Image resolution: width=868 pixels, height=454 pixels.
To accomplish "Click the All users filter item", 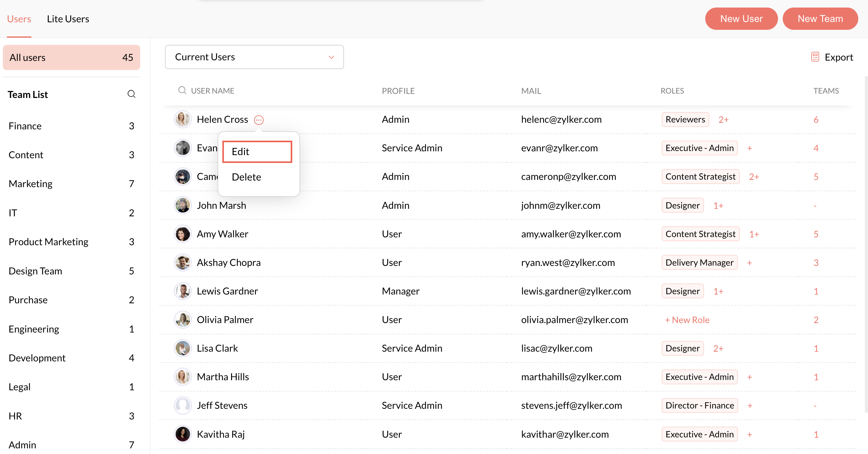I will [71, 57].
